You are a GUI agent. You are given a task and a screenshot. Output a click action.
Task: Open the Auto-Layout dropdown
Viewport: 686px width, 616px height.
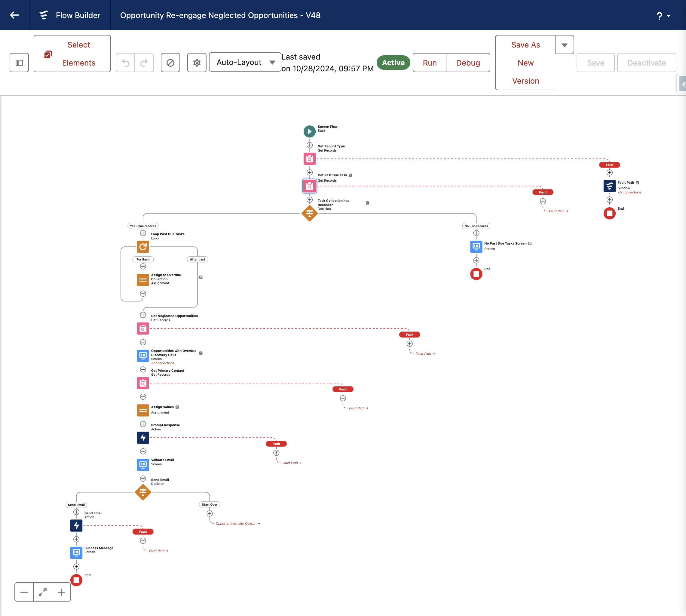click(x=245, y=62)
